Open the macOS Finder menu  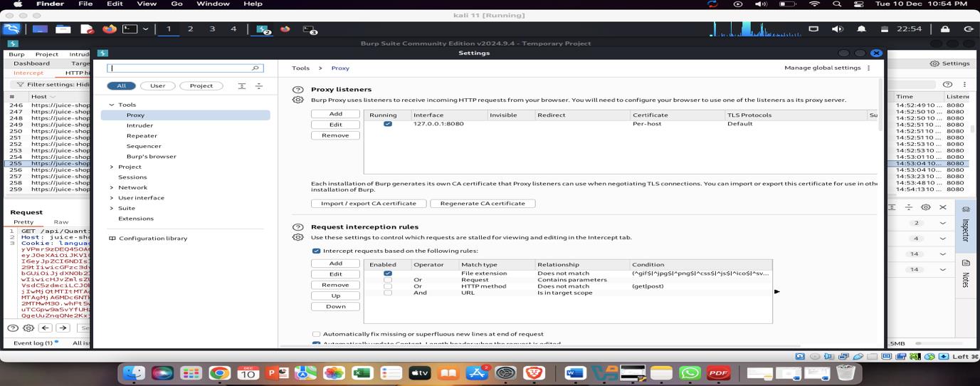coord(50,4)
